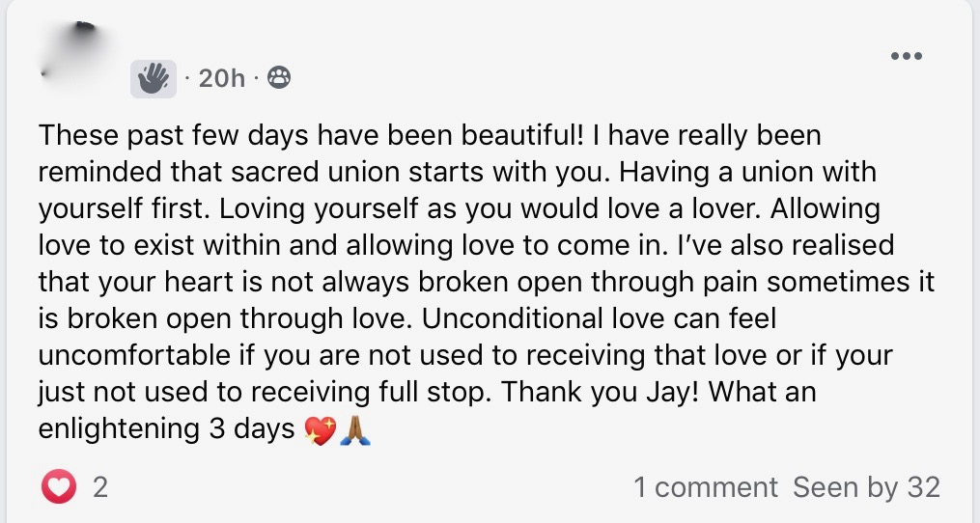View who reacted via the count 2
This screenshot has width=980, height=523.
(99, 487)
